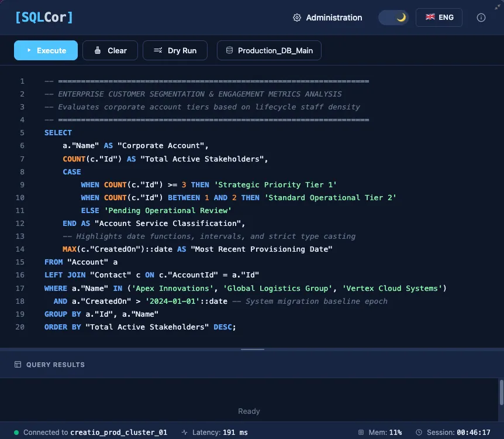Open Administration settings

point(327,18)
